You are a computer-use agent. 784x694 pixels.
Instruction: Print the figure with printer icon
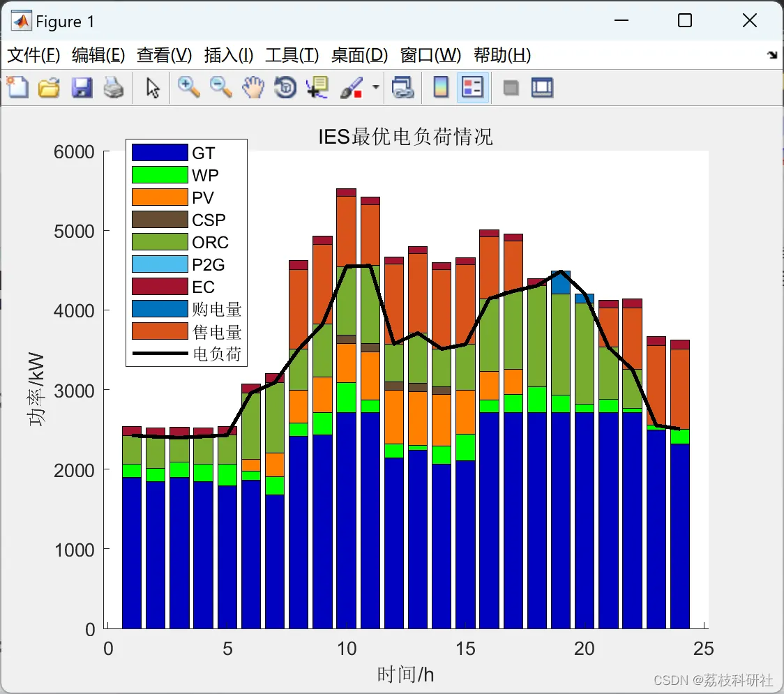[114, 87]
